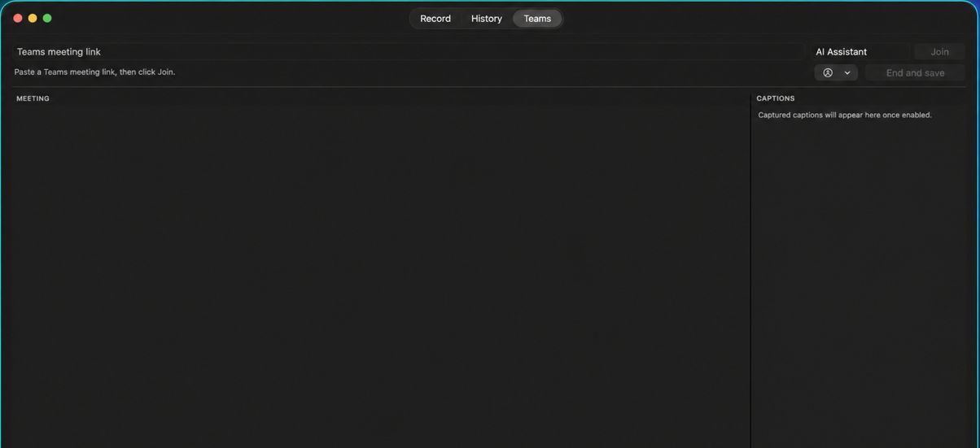
Task: Click the Teams meeting link field
Action: pyautogui.click(x=409, y=52)
